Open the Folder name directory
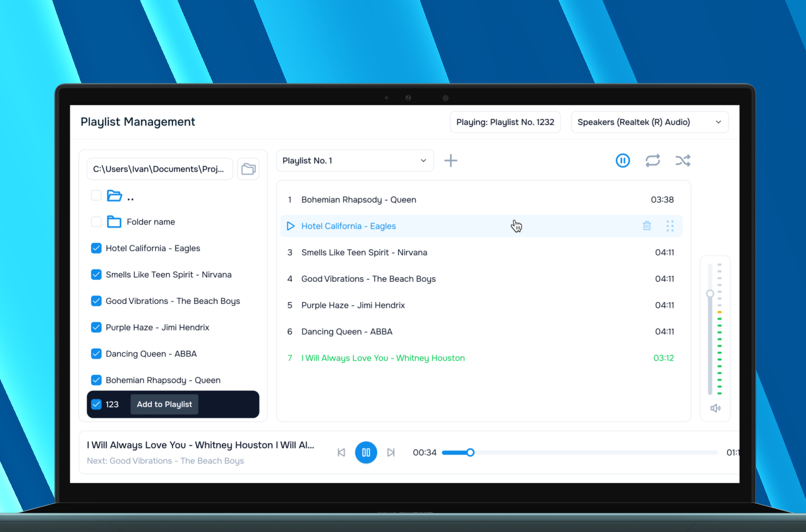 (150, 222)
